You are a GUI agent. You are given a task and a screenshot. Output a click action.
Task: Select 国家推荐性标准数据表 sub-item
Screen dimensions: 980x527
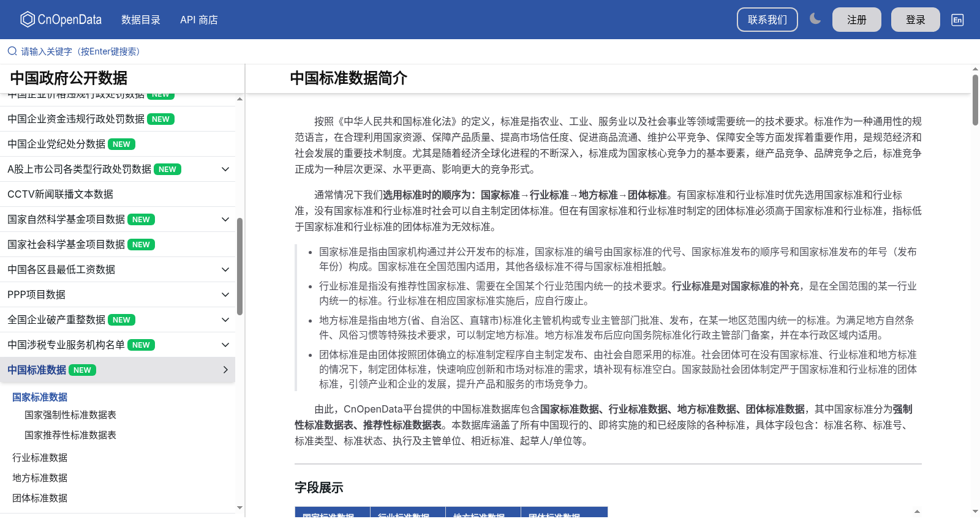coord(70,435)
